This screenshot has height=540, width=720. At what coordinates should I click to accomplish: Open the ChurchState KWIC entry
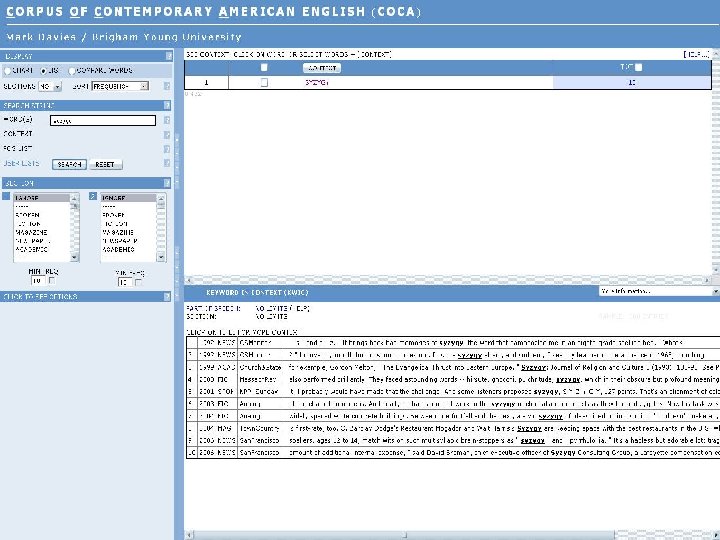pos(259,367)
